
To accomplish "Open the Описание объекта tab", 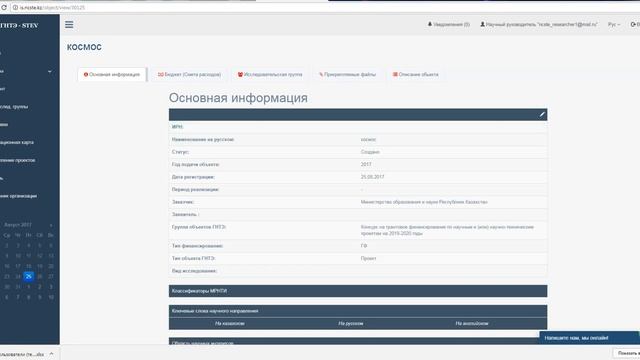I will pyautogui.click(x=416, y=75).
